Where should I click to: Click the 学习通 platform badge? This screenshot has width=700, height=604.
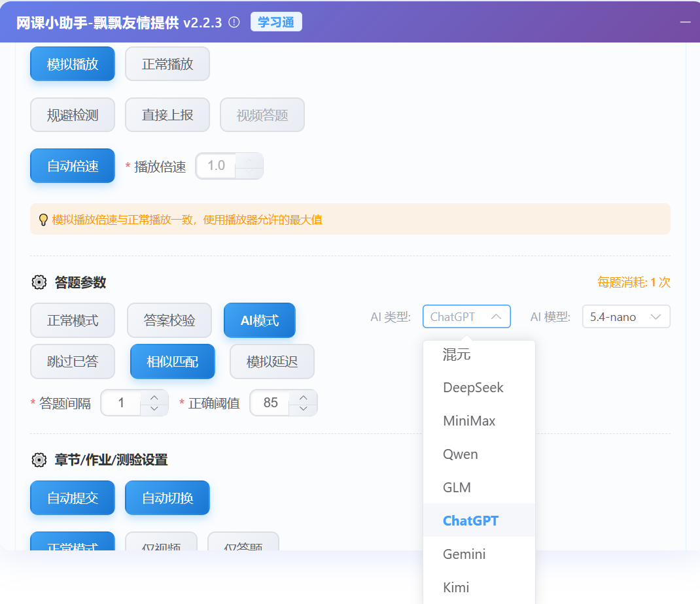pos(276,22)
